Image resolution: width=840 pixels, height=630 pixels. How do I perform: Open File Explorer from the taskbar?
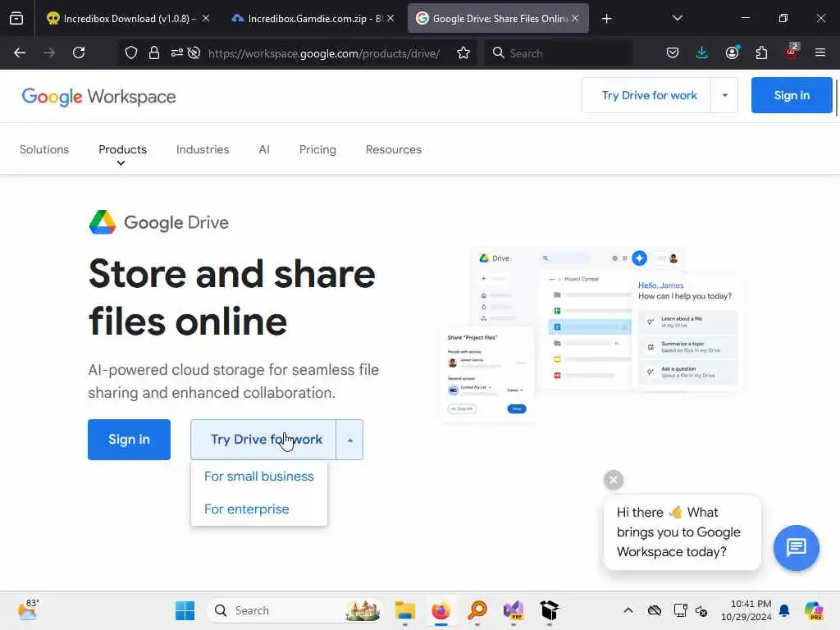coord(405,610)
